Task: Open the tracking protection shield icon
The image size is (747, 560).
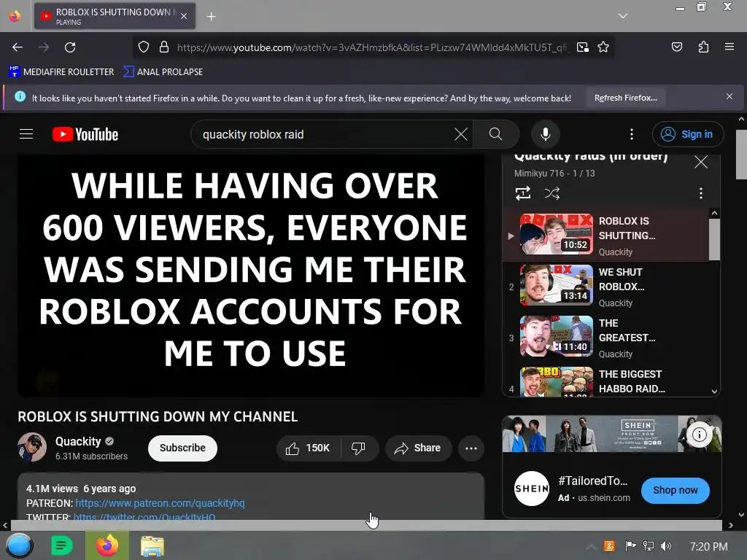Action: pyautogui.click(x=144, y=47)
